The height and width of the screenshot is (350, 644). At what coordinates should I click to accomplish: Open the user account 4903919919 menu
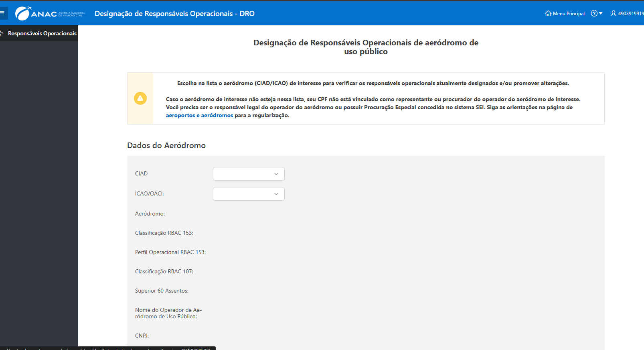[627, 13]
